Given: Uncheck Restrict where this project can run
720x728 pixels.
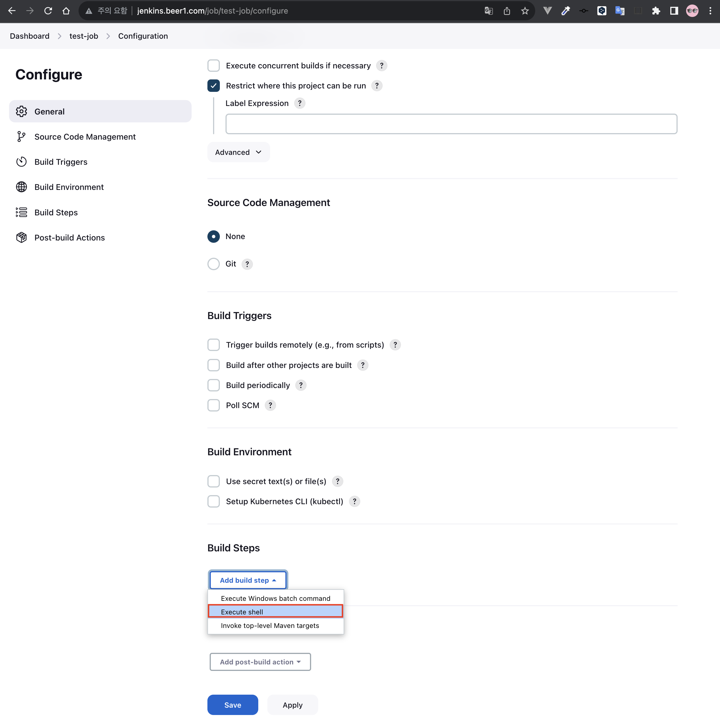Looking at the screenshot, I should [x=214, y=86].
